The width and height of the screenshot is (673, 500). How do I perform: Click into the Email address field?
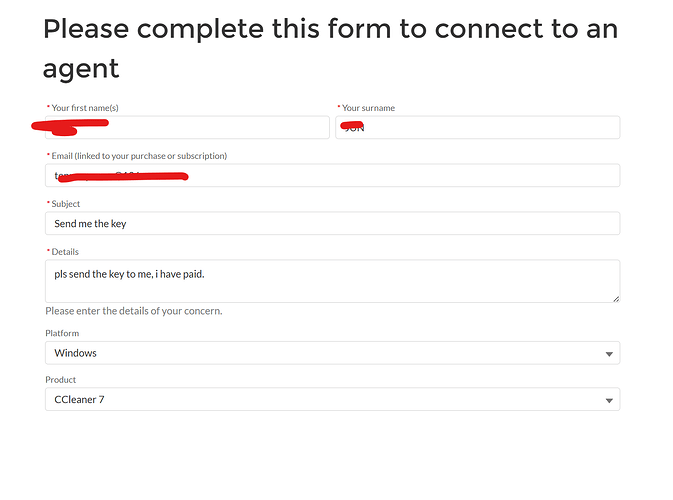point(400,176)
